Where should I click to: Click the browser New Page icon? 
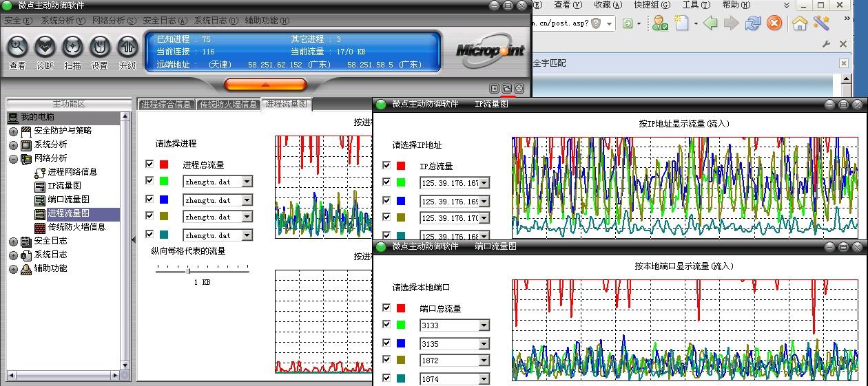(681, 23)
